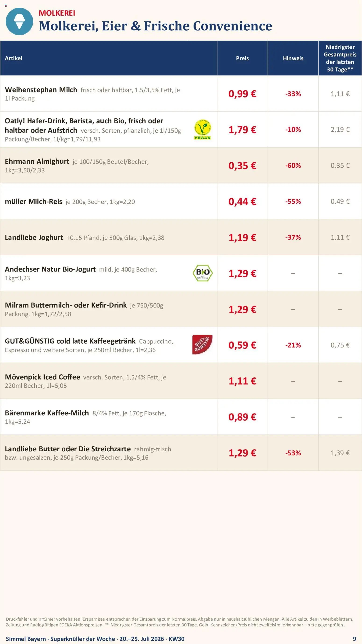Viewport: 362px width, 644px height.
Task: Open the Ehrmann Almighurt item
Action: tap(37, 162)
